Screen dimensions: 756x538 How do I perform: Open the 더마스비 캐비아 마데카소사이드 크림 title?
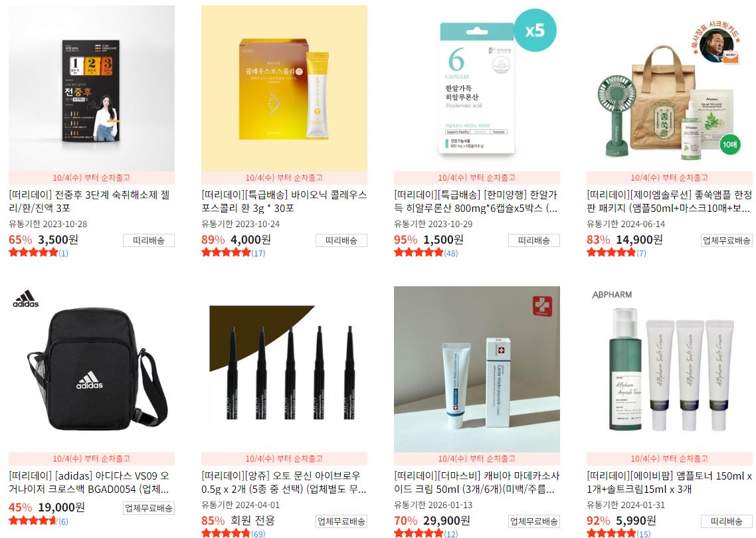(477, 483)
